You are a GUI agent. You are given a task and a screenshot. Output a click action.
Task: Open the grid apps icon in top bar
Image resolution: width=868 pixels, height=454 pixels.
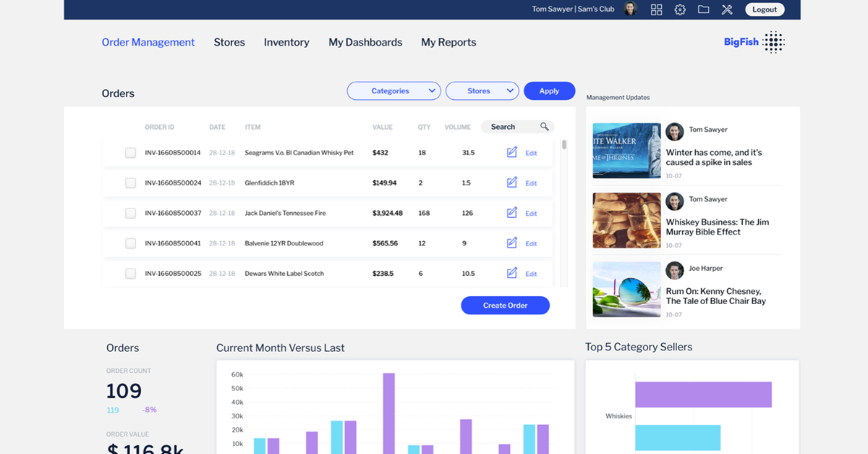pyautogui.click(x=656, y=9)
